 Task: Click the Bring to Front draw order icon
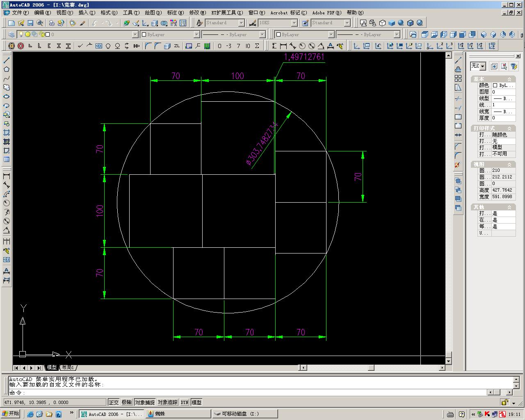(x=458, y=181)
